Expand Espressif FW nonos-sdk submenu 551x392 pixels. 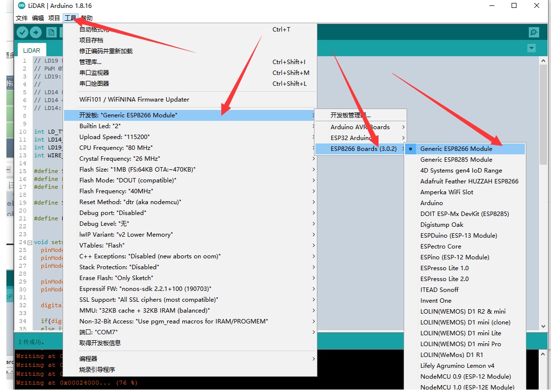190,289
